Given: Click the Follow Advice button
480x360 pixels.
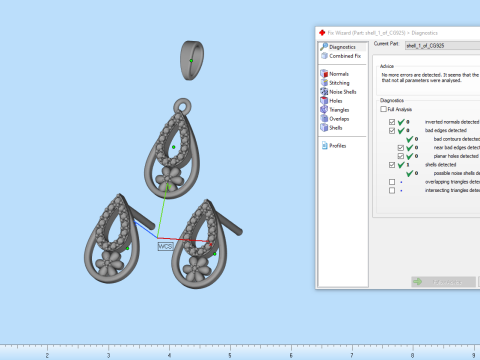Looking at the screenshot, I should click(x=443, y=282).
